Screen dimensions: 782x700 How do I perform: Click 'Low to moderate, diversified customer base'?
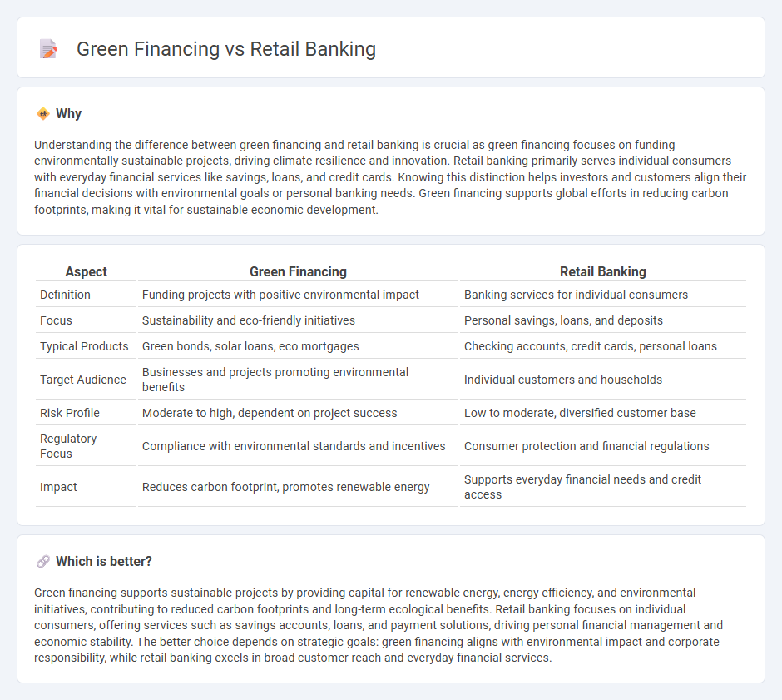click(x=580, y=413)
